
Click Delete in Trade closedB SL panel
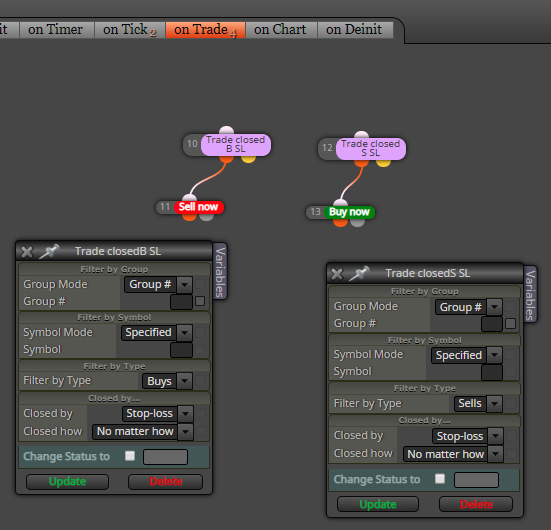pyautogui.click(x=166, y=481)
